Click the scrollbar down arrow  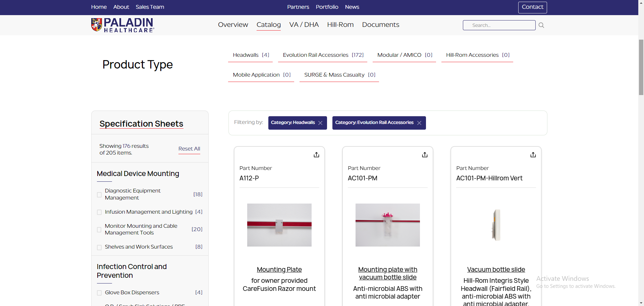click(x=641, y=303)
